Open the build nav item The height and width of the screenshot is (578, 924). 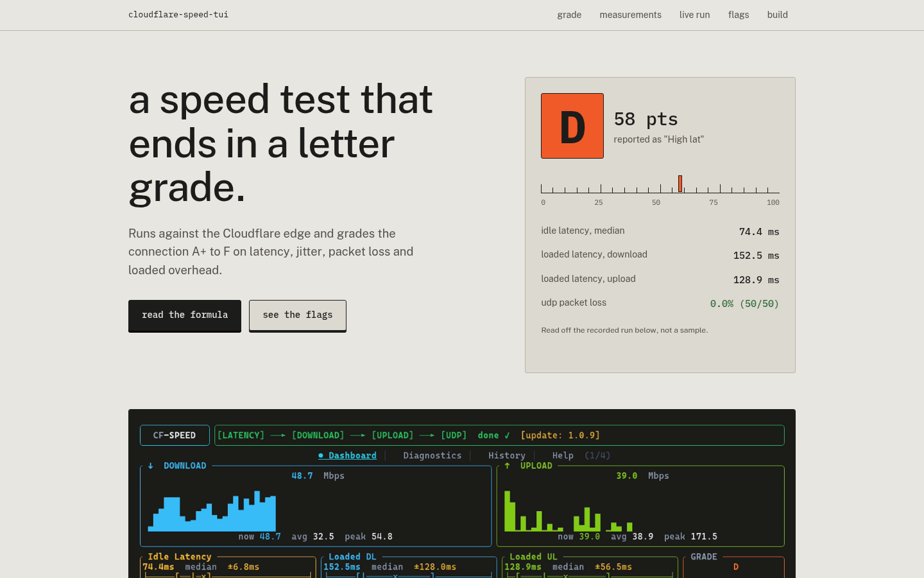777,15
